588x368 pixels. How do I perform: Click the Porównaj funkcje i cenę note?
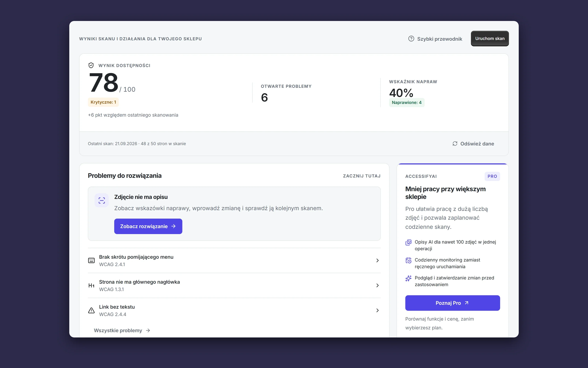[440, 323]
